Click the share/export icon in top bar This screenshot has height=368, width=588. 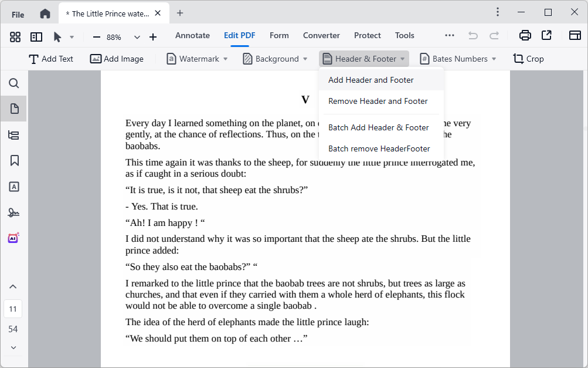tap(546, 36)
